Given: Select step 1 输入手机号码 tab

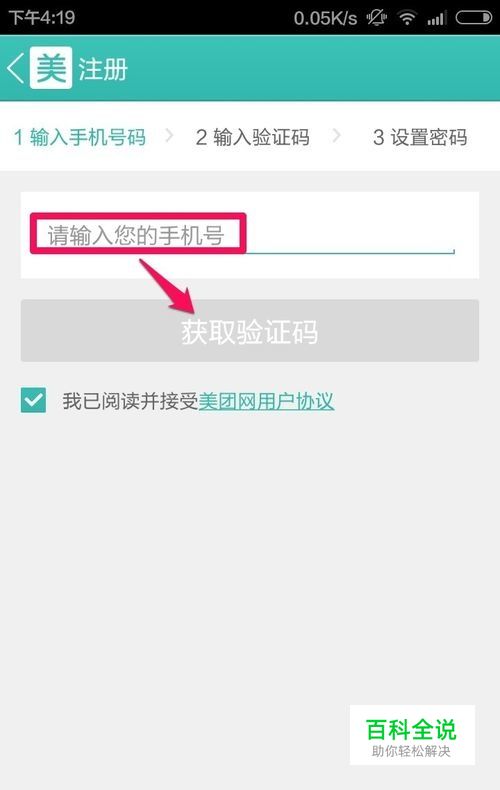Looking at the screenshot, I should [80, 137].
